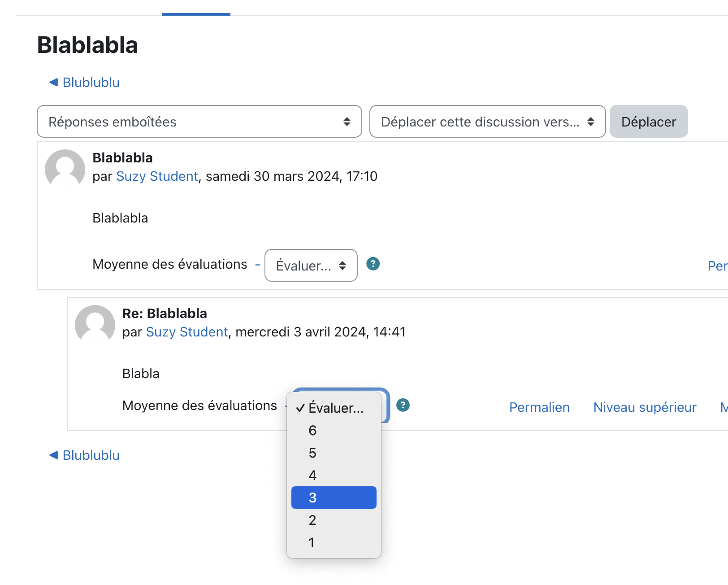Pick rating 1 at the list bottom
728x585 pixels.
pyautogui.click(x=334, y=542)
